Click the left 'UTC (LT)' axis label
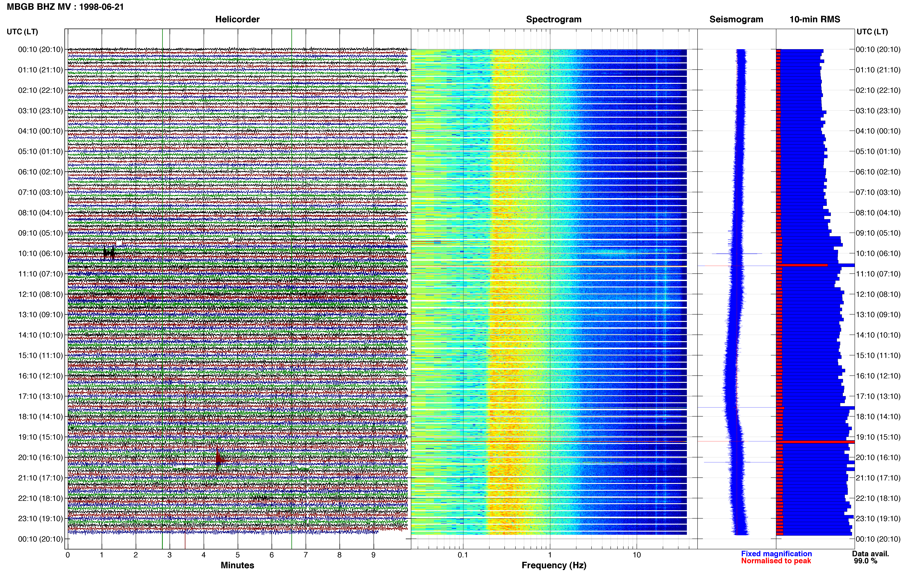Image resolution: width=924 pixels, height=578 pixels. tap(22, 32)
